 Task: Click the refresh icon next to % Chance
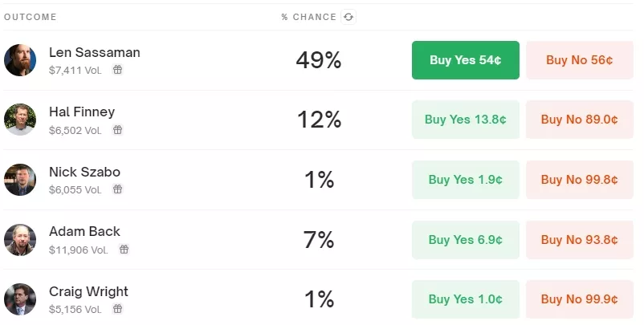click(348, 17)
